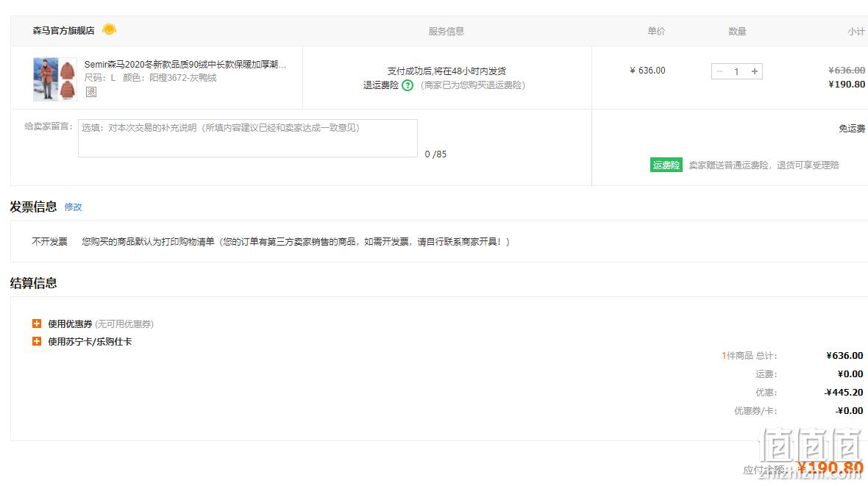Click the green help icon beside 退运费险
The image size is (868, 486).
[x=408, y=85]
